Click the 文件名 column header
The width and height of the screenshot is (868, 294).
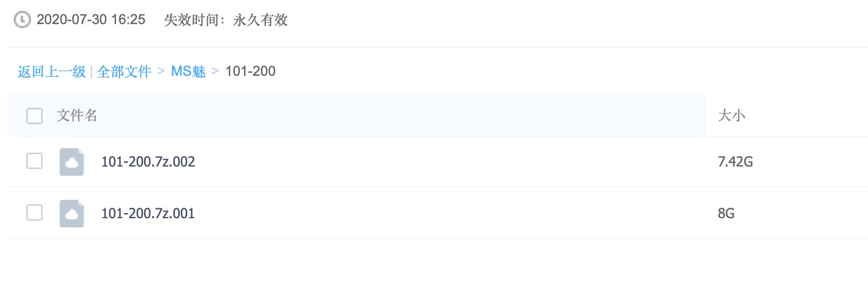[77, 116]
